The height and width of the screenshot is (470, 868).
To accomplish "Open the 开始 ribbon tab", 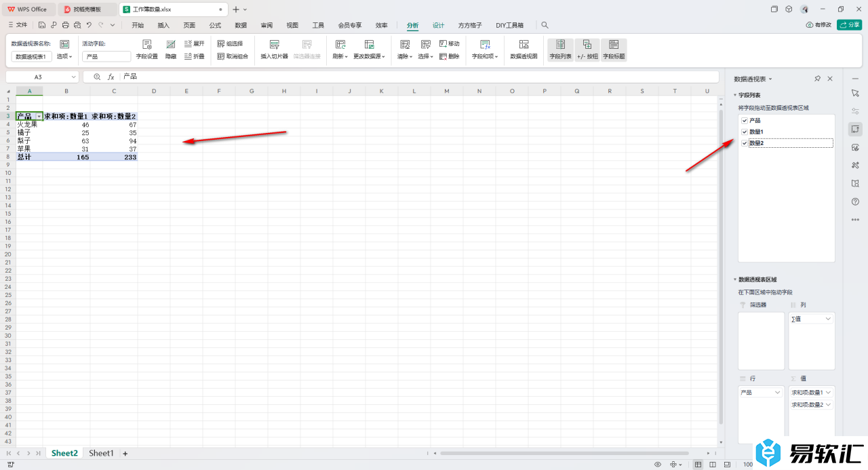I will point(138,25).
